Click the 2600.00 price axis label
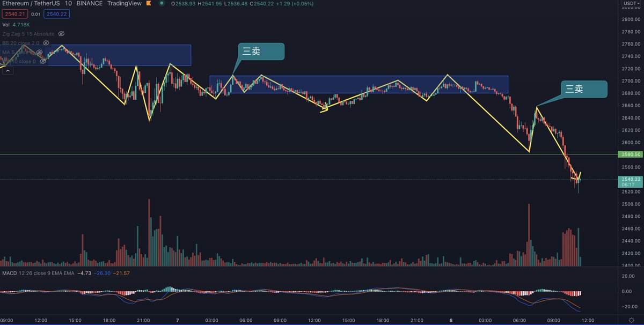 coord(632,142)
